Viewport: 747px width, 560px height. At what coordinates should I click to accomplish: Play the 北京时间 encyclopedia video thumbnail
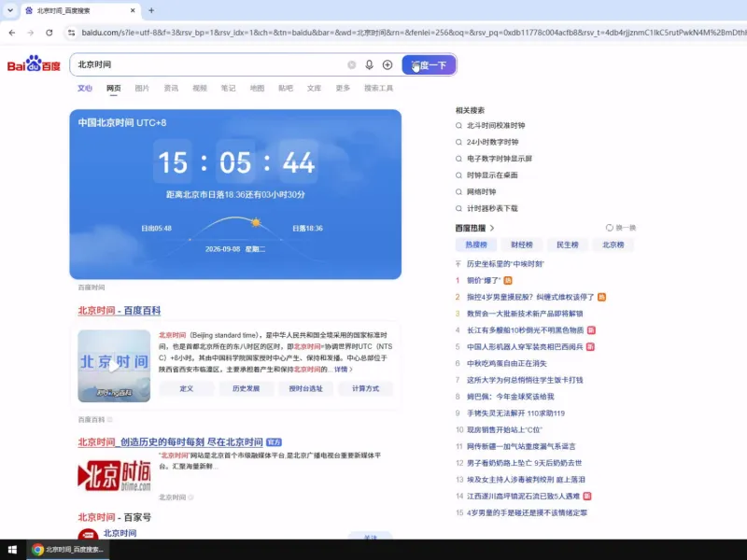pyautogui.click(x=114, y=366)
